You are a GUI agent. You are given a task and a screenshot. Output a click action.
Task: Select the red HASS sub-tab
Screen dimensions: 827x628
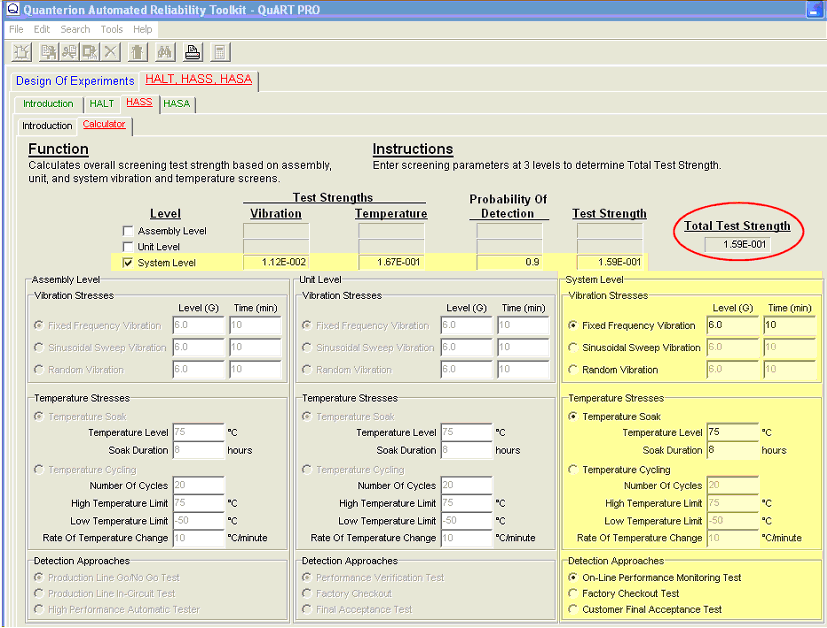pyautogui.click(x=139, y=102)
